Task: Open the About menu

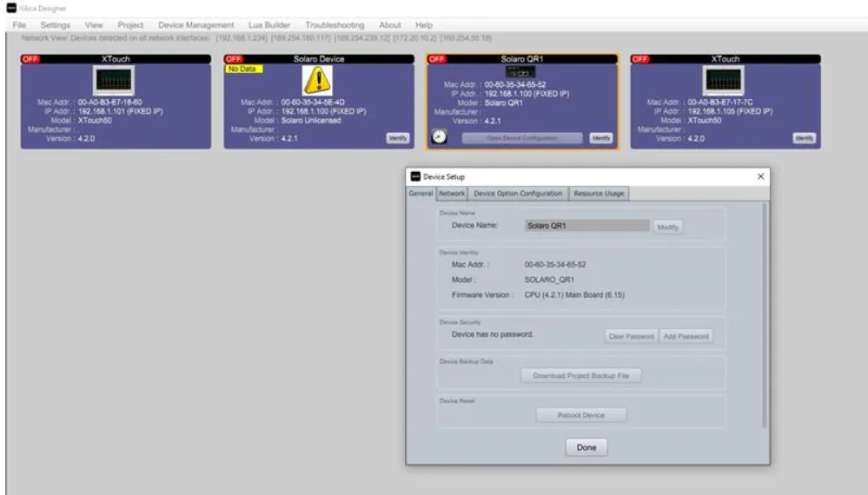Action: [390, 25]
